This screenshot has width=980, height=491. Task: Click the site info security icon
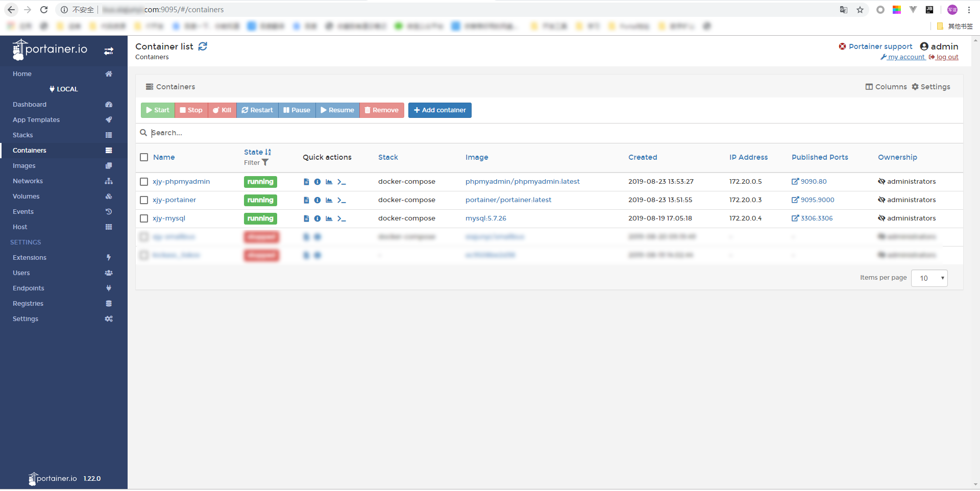point(64,10)
